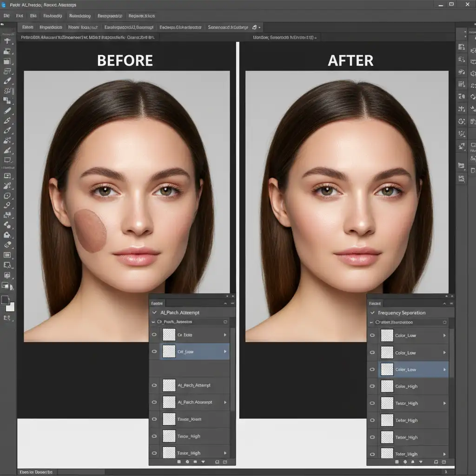
Task: Toggle visibility of first Color_Low layer
Action: (x=372, y=336)
